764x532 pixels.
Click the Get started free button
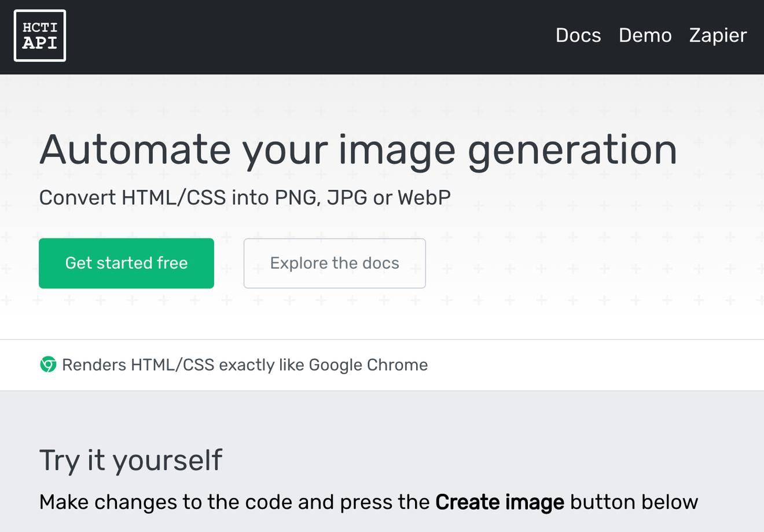[126, 263]
